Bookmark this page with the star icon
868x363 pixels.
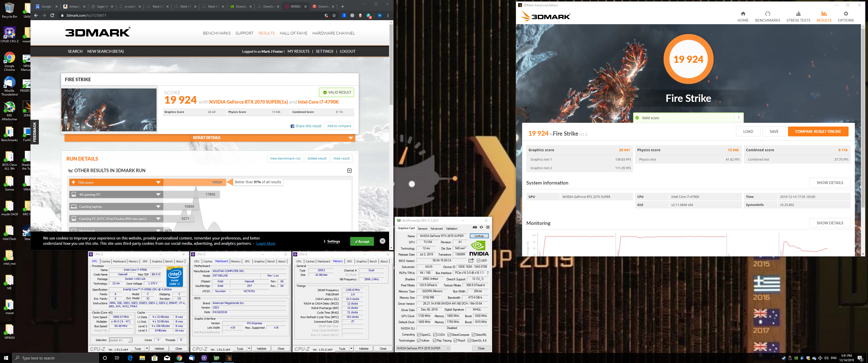tap(334, 15)
